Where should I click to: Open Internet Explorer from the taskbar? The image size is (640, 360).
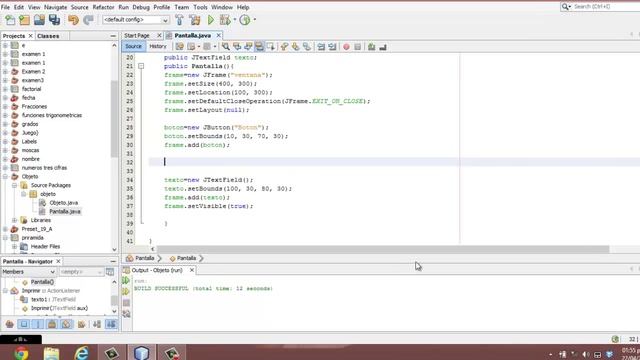tap(82, 353)
